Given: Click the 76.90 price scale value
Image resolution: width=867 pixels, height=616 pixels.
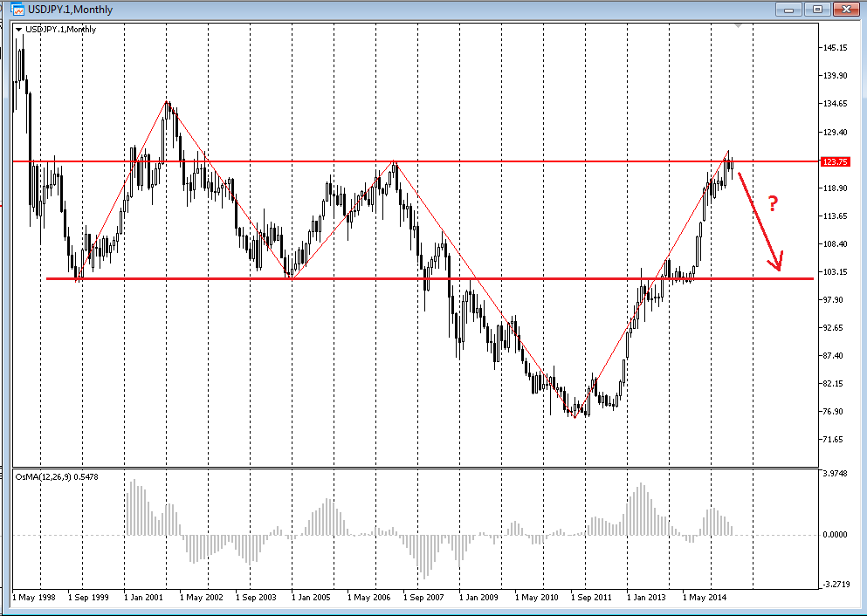Looking at the screenshot, I should click(x=833, y=411).
